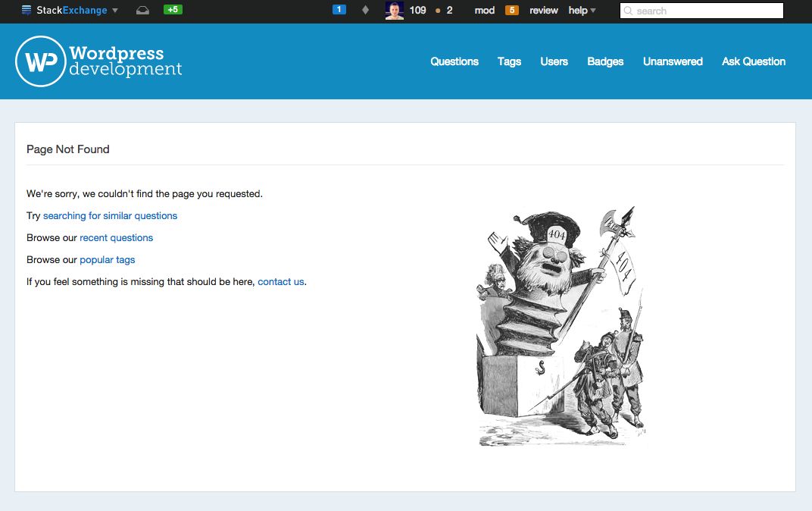The image size is (812, 511).
Task: Go to the Tags tab
Action: click(x=509, y=61)
